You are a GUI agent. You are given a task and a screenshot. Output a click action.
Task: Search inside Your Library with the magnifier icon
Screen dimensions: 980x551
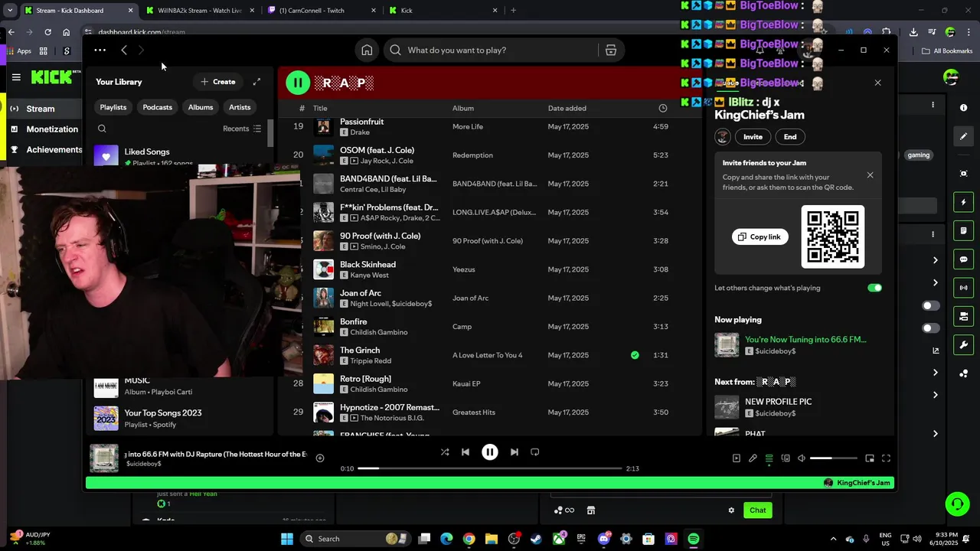coord(102,129)
